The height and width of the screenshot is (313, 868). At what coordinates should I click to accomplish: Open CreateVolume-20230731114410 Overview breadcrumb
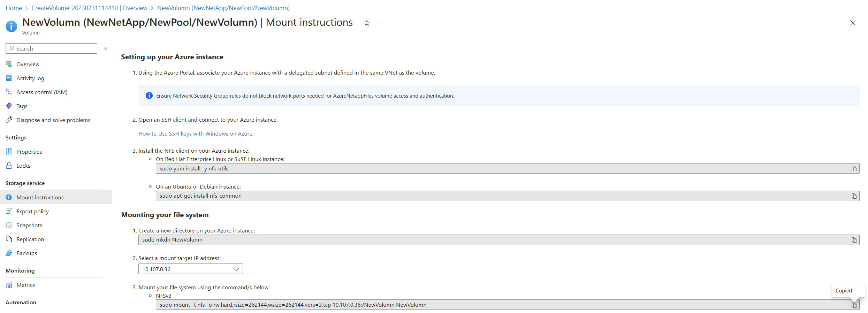89,8
